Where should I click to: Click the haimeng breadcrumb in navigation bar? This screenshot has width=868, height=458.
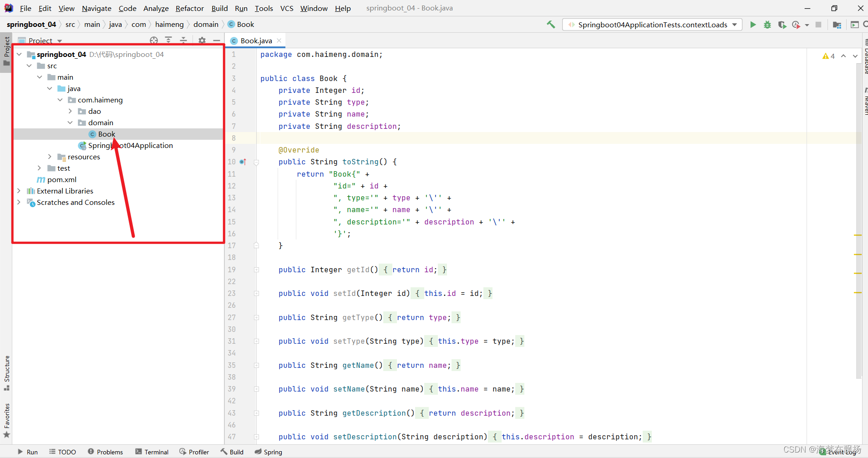point(169,25)
